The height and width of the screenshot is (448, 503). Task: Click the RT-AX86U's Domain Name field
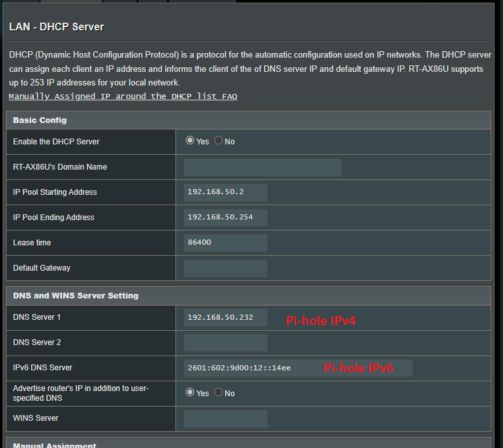[x=262, y=167]
